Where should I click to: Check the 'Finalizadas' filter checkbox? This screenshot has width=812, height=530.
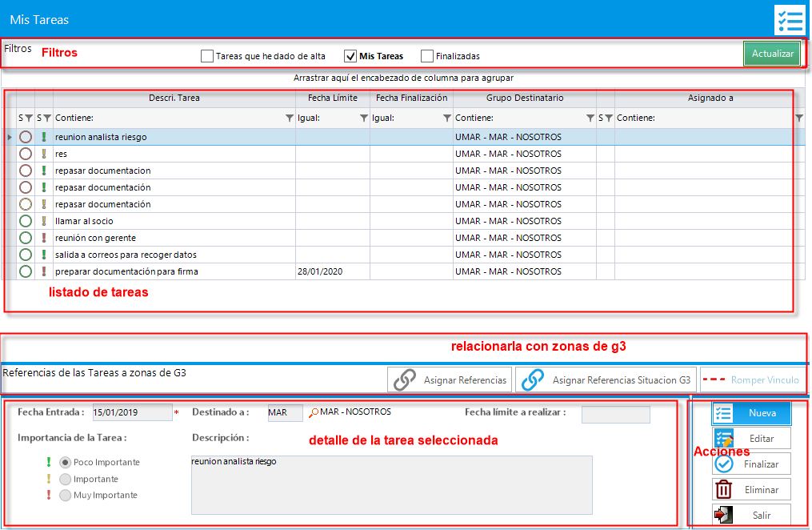click(427, 56)
